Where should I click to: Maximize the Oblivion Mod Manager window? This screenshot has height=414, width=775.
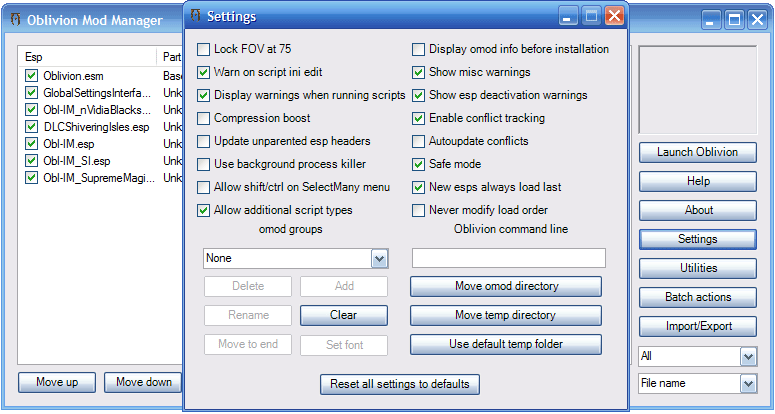click(734, 20)
